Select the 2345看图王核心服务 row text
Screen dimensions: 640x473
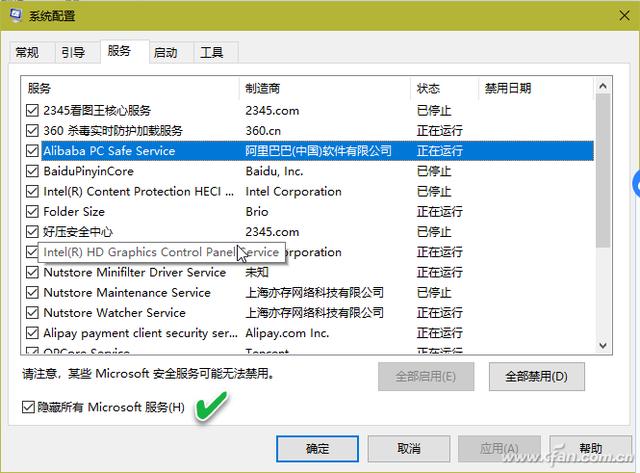97,110
